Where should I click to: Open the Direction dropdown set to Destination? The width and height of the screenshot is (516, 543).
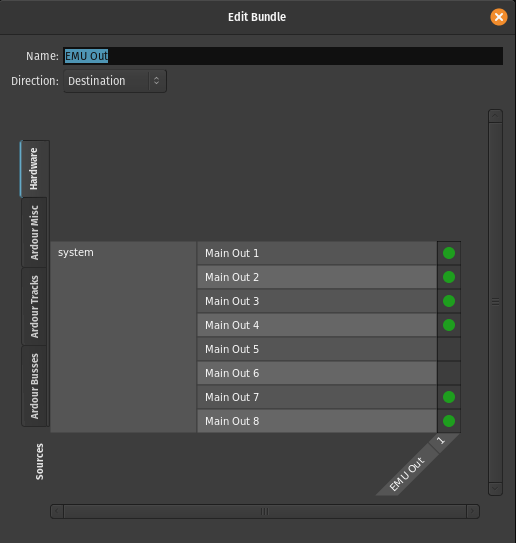(115, 81)
